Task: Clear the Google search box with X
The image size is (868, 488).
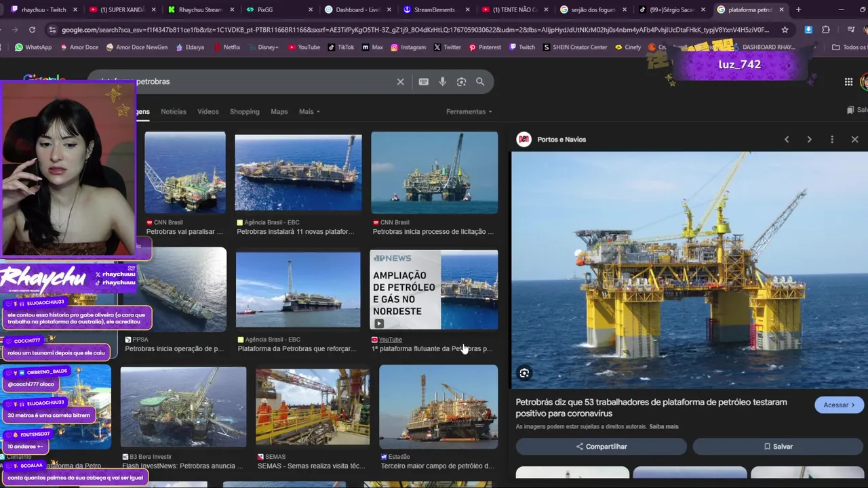Action: pyautogui.click(x=400, y=81)
